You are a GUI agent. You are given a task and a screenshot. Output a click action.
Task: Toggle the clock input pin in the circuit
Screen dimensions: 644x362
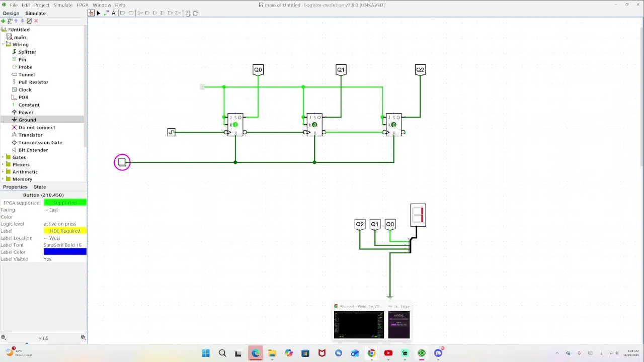[171, 132]
